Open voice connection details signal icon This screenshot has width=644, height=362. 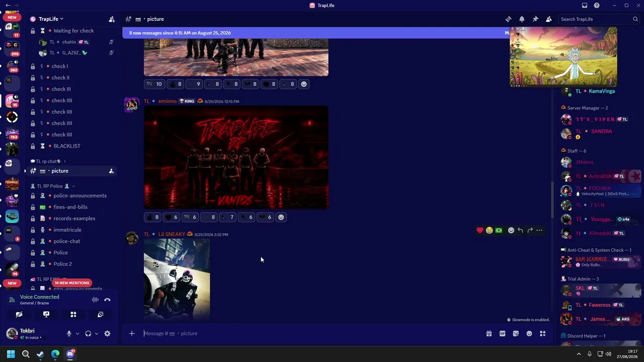click(12, 300)
